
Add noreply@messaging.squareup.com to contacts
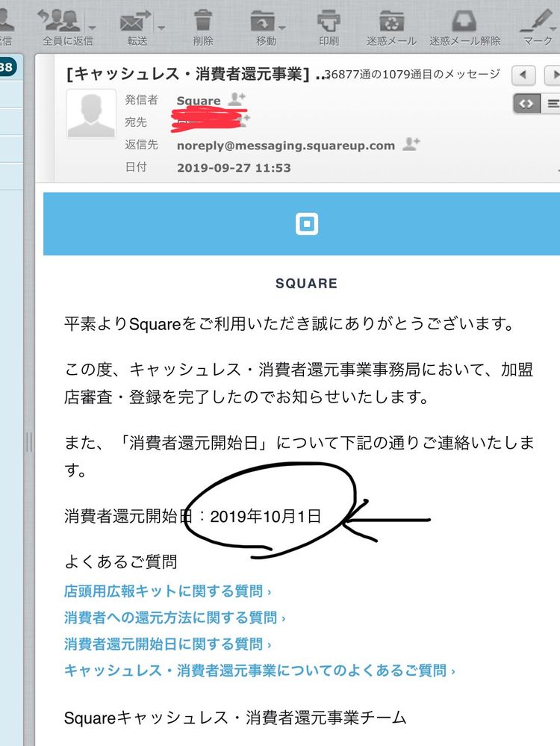click(411, 143)
